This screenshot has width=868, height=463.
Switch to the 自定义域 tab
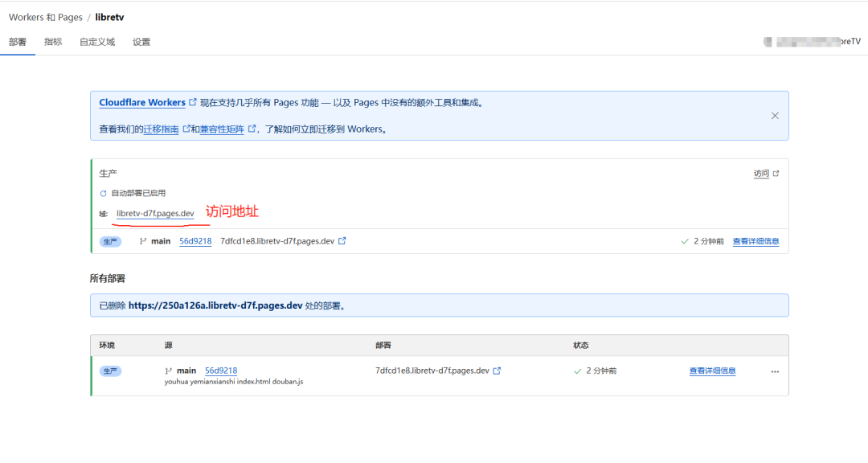(x=97, y=42)
